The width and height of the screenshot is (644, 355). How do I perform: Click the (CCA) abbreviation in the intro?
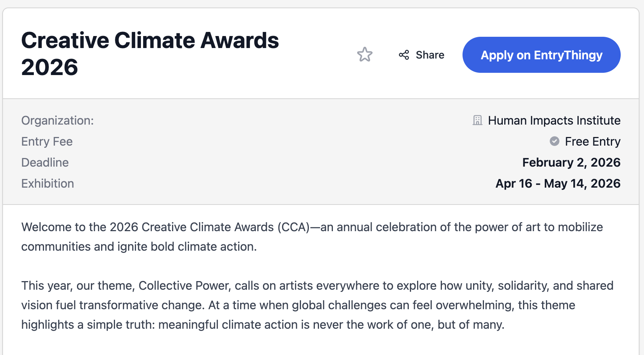(293, 227)
